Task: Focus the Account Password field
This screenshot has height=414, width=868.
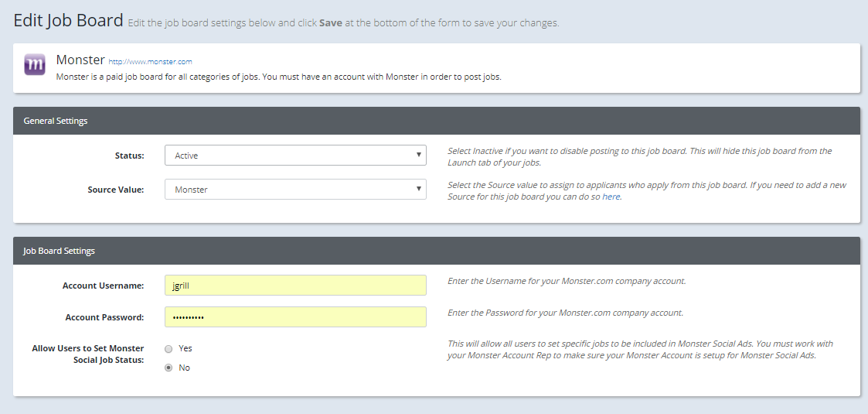Action: [x=295, y=317]
